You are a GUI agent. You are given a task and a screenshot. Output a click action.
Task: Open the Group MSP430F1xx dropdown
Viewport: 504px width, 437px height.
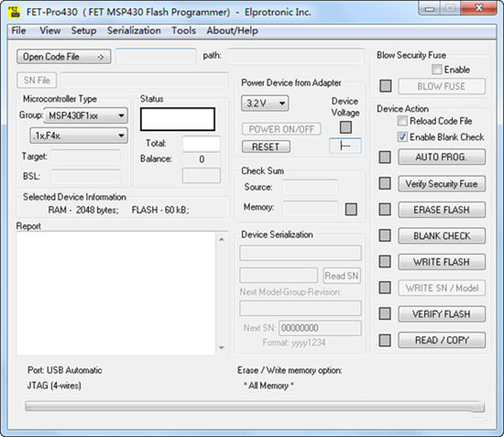pyautogui.click(x=86, y=115)
